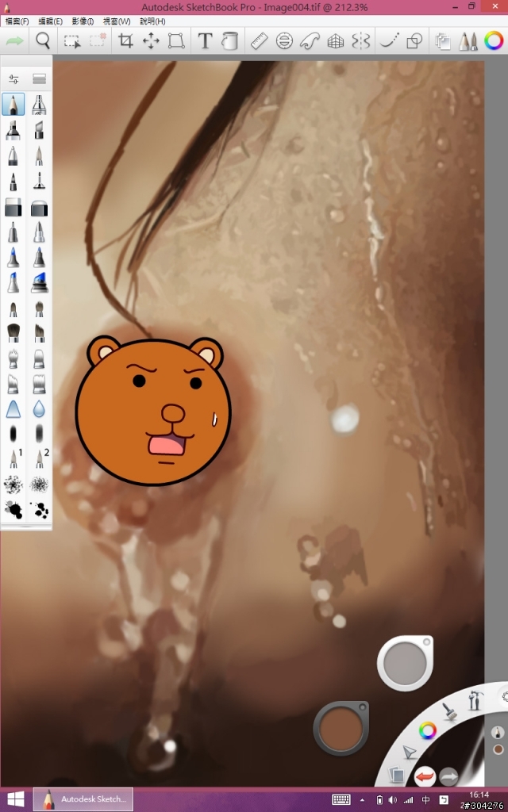Open the Layer editor from the toolbar
Screen dimensions: 508x812
pos(442,41)
